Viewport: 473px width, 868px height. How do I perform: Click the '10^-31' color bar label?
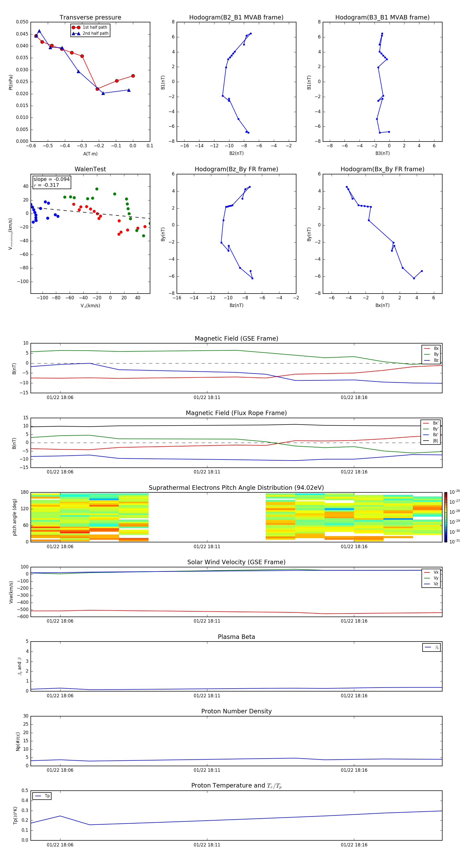tap(455, 542)
